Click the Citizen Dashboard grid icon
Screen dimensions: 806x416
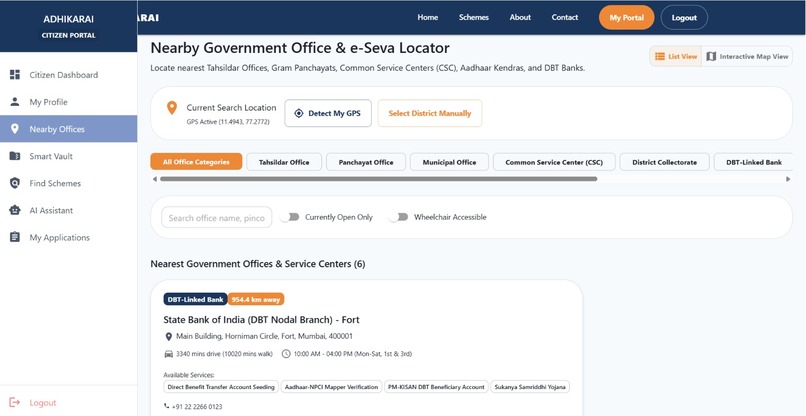[x=15, y=75]
